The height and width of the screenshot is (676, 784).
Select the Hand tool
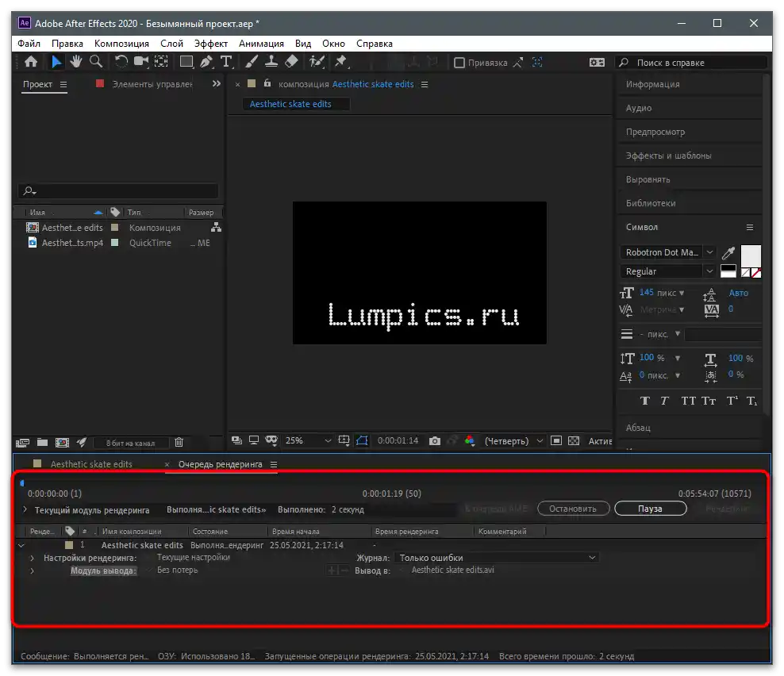pos(76,62)
